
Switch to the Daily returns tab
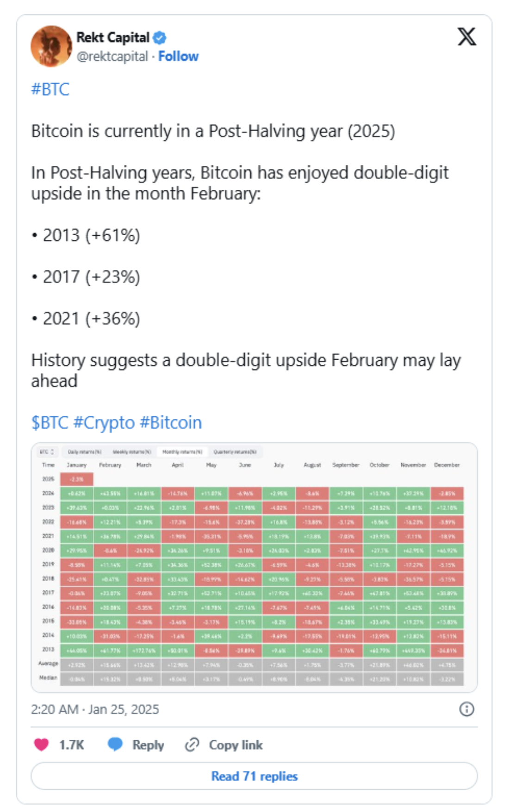(84, 451)
